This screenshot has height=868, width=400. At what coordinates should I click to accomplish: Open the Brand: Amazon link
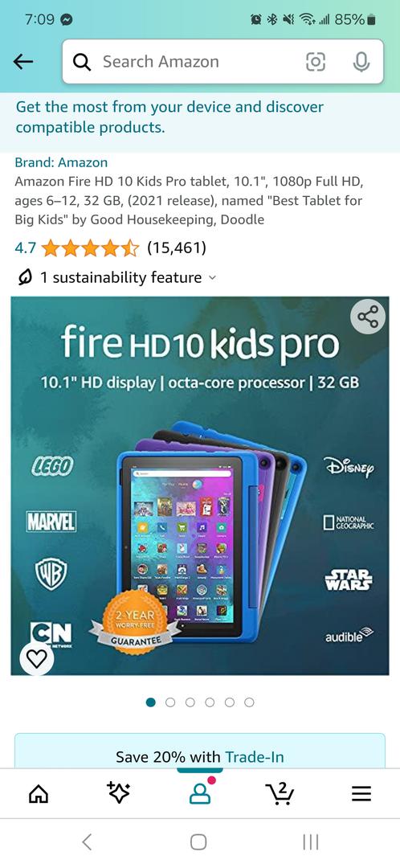click(x=61, y=162)
